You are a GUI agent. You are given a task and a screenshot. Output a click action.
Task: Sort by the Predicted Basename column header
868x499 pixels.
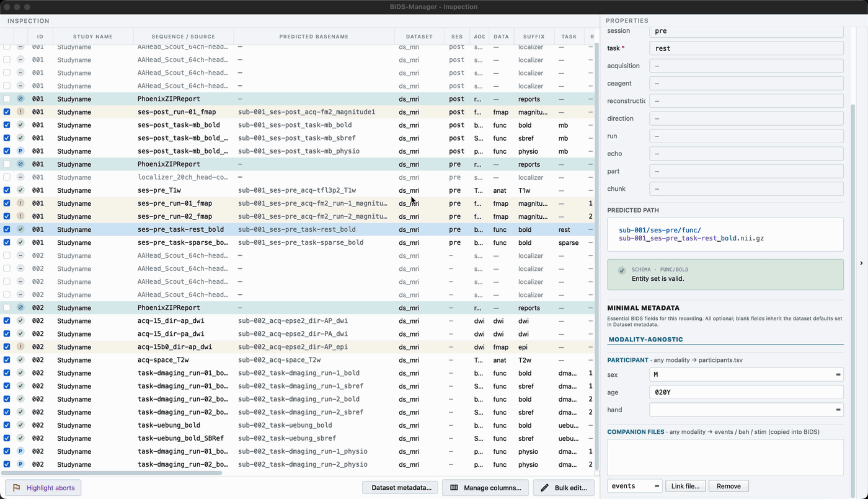[314, 37]
